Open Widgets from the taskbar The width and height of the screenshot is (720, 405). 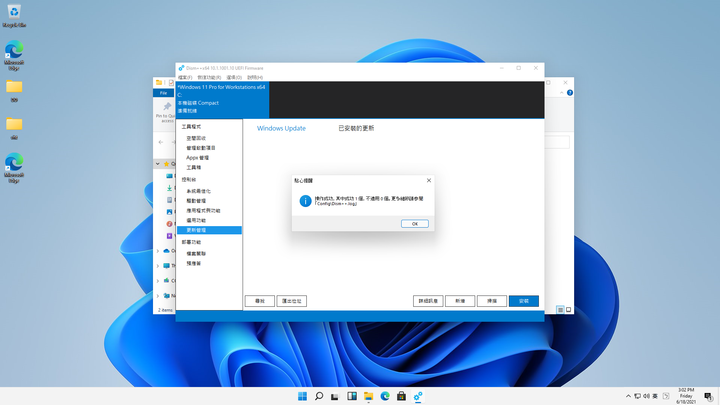(352, 396)
